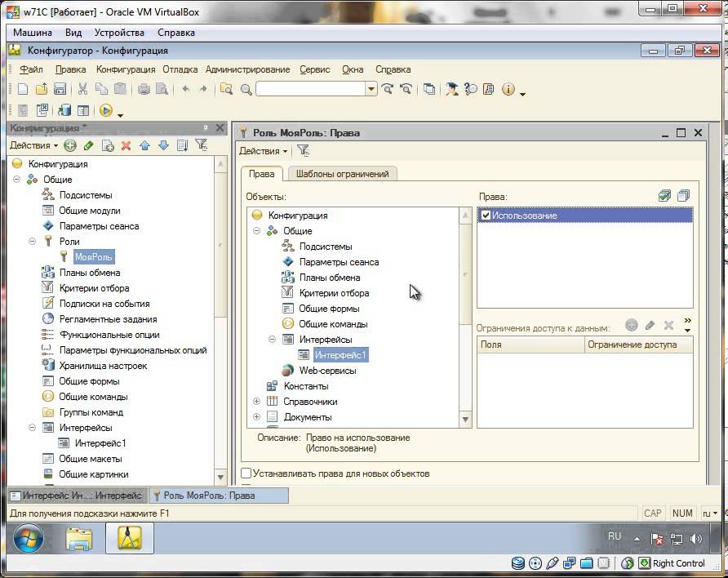
Task: Click the Windows Start button
Action: pos(29,540)
